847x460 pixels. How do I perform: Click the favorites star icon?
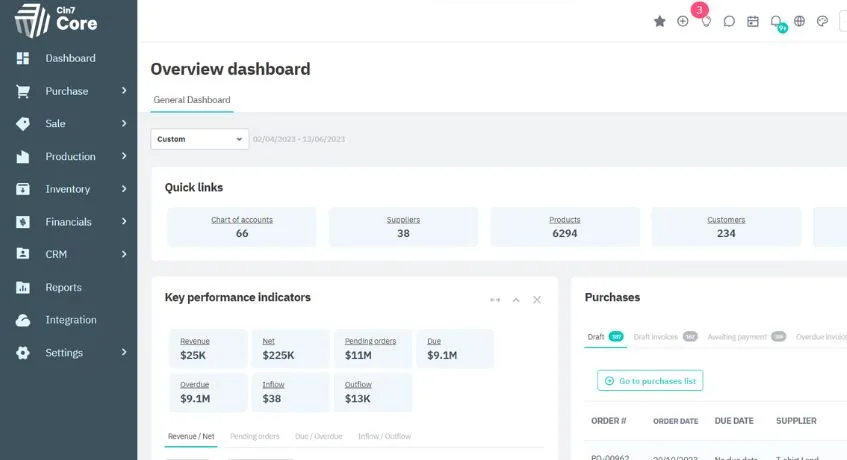pos(660,22)
